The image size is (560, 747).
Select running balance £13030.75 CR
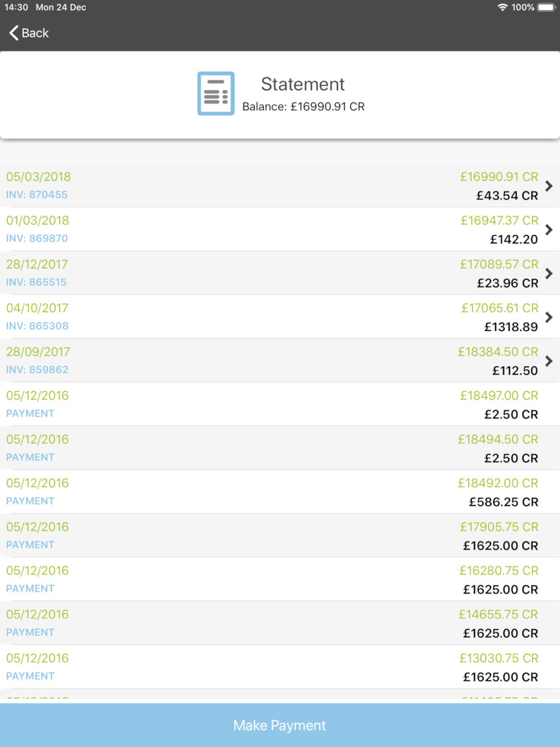[x=499, y=658]
